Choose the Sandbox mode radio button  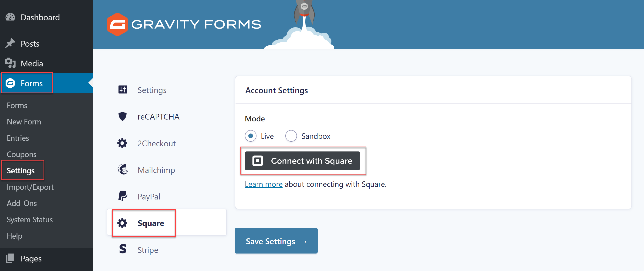coord(291,136)
